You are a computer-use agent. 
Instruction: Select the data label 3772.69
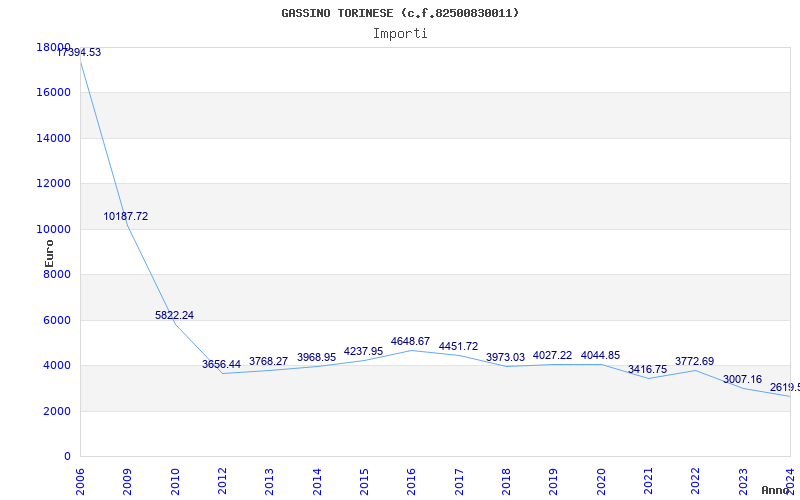click(x=694, y=361)
